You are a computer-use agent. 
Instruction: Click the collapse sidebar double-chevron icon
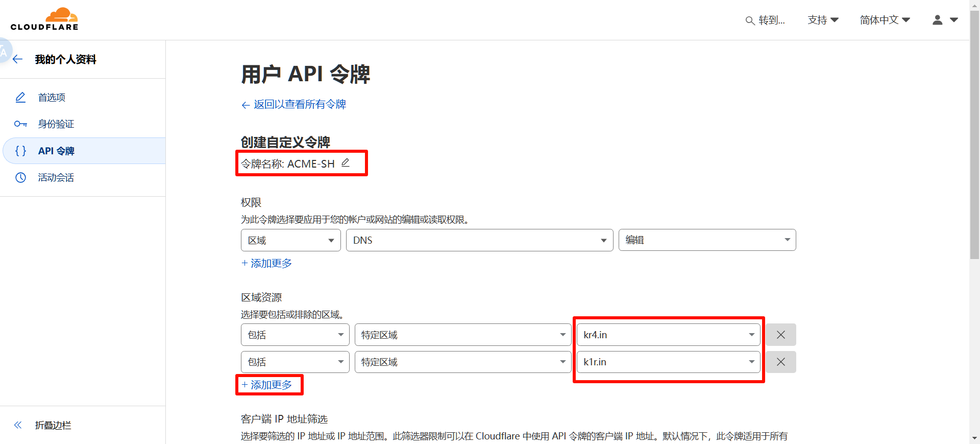coord(18,425)
